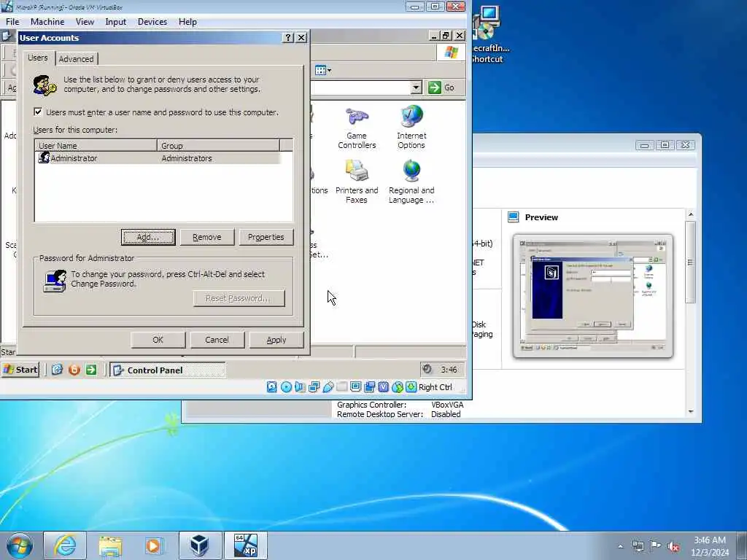The height and width of the screenshot is (560, 747).
Task: Click the XP Start button
Action: (x=20, y=370)
